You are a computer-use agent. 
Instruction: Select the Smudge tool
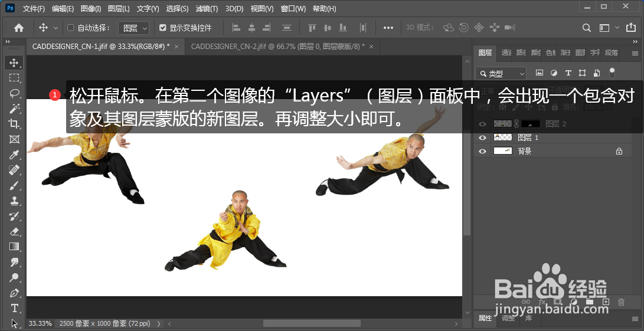tap(14, 262)
